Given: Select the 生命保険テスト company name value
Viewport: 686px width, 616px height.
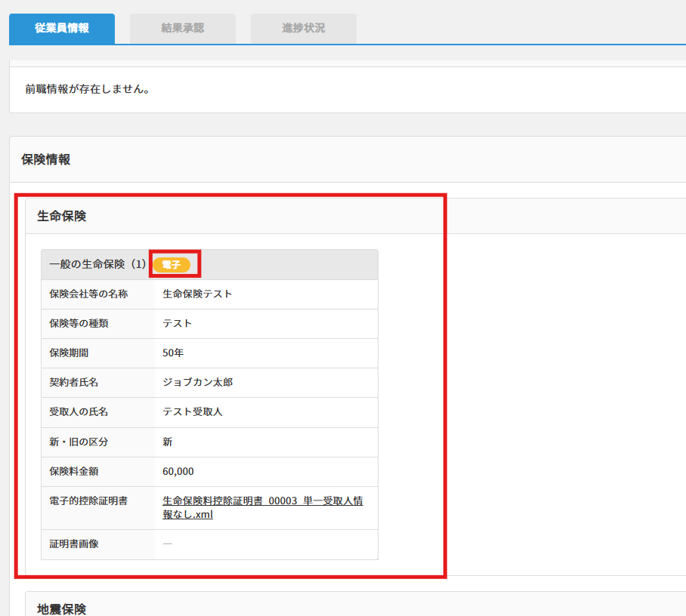Looking at the screenshot, I should click(197, 294).
